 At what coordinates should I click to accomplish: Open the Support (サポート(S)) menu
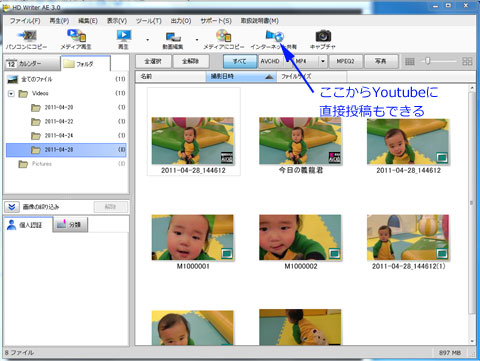216,21
